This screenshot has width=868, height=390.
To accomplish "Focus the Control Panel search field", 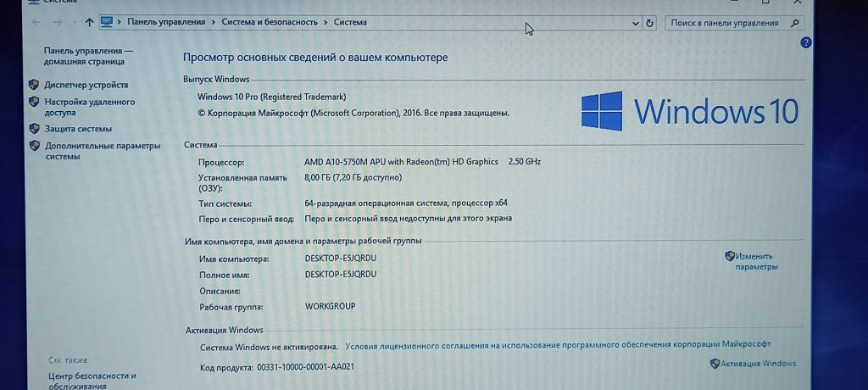I will point(734,23).
